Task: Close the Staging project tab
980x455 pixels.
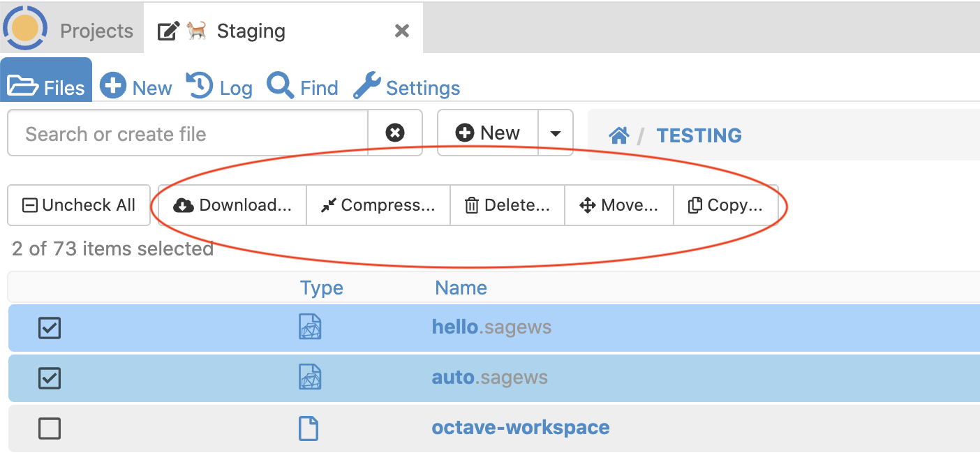Action: tap(401, 31)
